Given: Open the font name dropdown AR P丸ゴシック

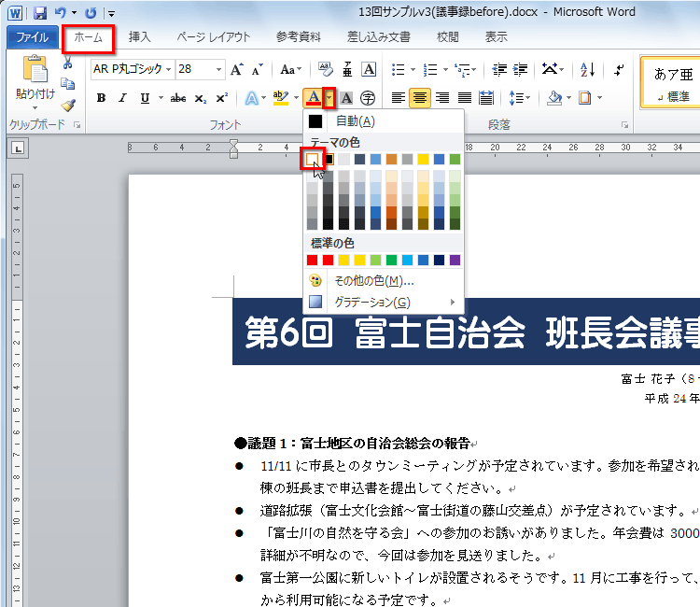Looking at the screenshot, I should click(169, 70).
